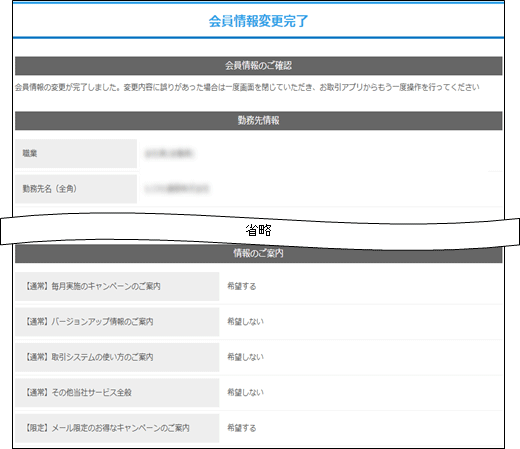
Task: Click 希望しない value for other services
Action: [x=245, y=392]
